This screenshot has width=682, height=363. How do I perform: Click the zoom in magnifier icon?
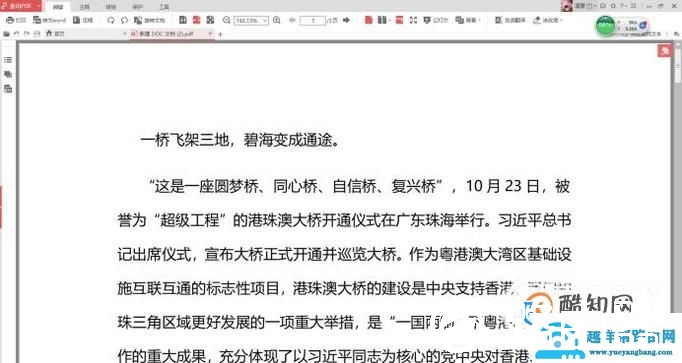point(277,20)
